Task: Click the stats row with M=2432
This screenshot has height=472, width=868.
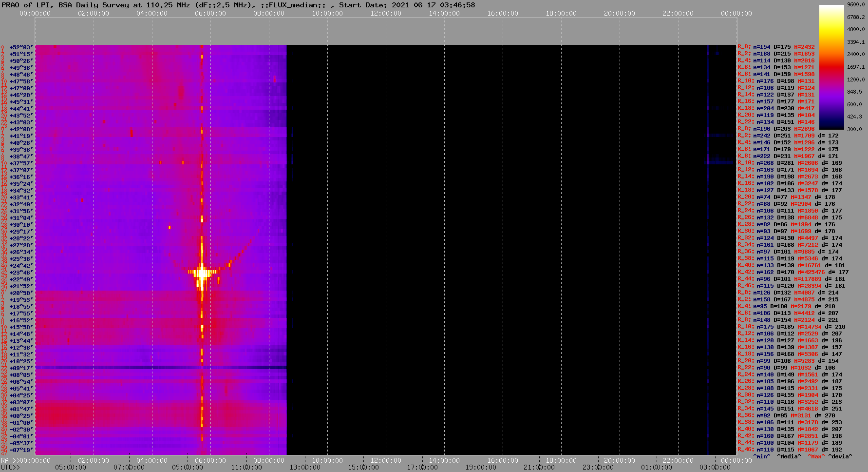Action: click(x=776, y=47)
